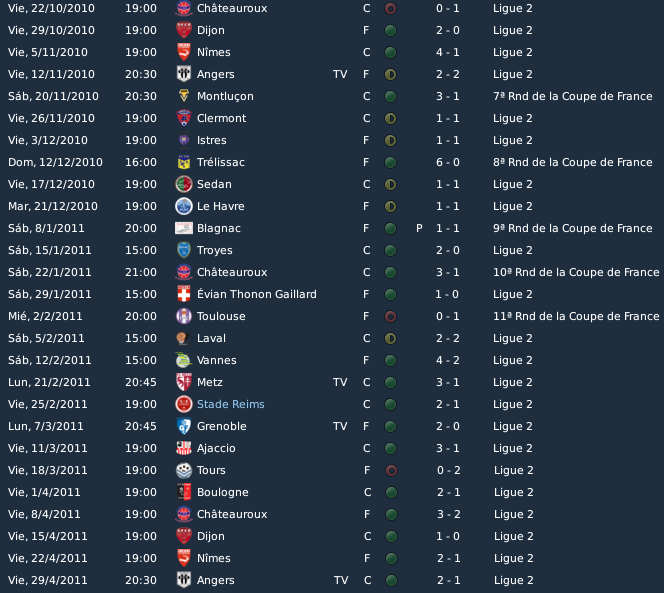Click the Évian Thonon Gaillard crest
The height and width of the screenshot is (593, 664).
184,294
